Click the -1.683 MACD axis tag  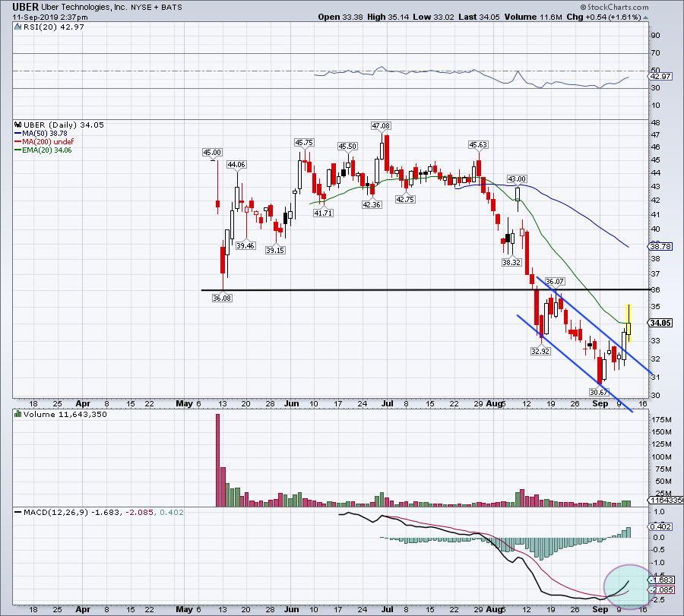coord(662,580)
